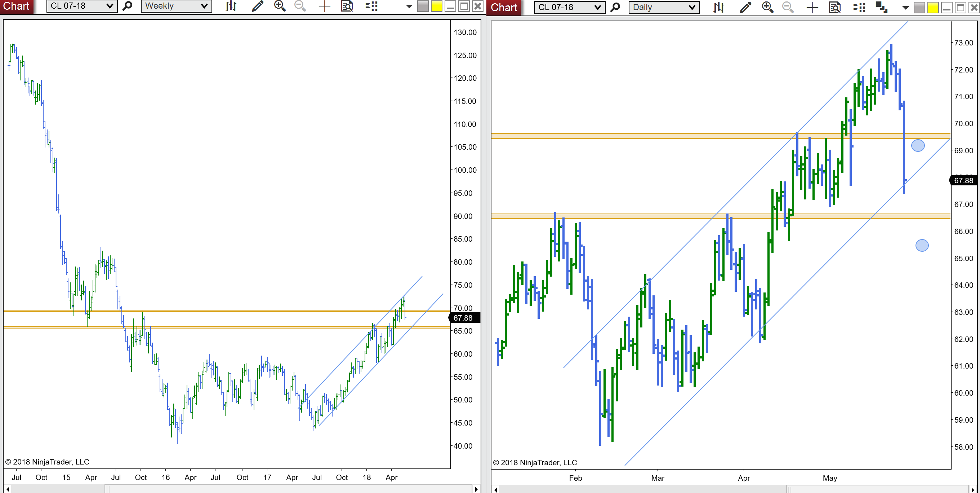The height and width of the screenshot is (493, 980).
Task: Click the Daily chart scrollbar right arrow
Action: pyautogui.click(x=973, y=489)
